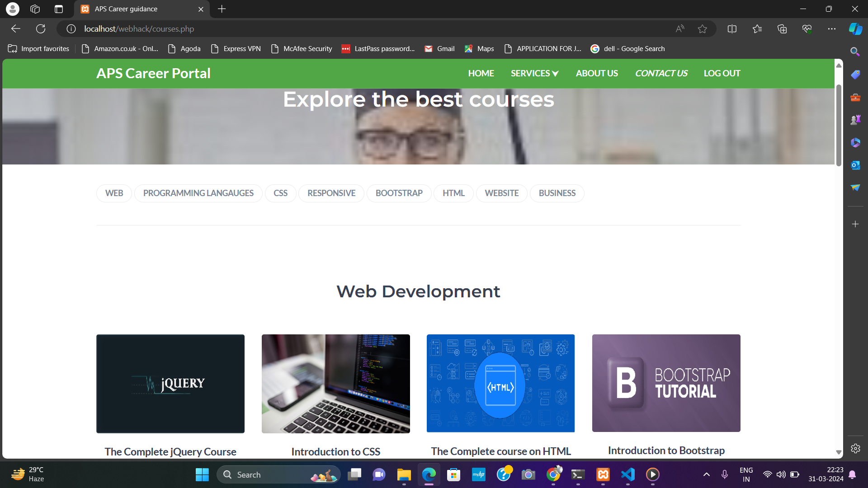
Task: Open browser Settings and more menu
Action: tap(831, 29)
